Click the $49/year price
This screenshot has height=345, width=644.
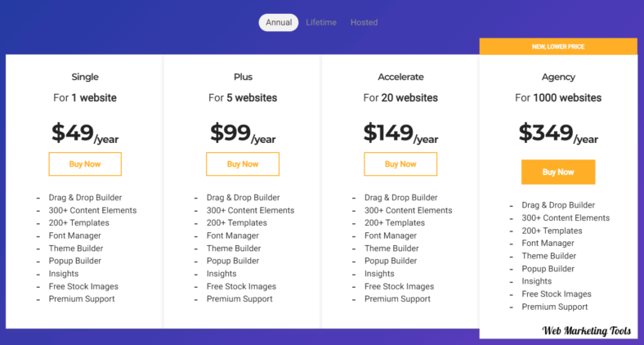(85, 132)
